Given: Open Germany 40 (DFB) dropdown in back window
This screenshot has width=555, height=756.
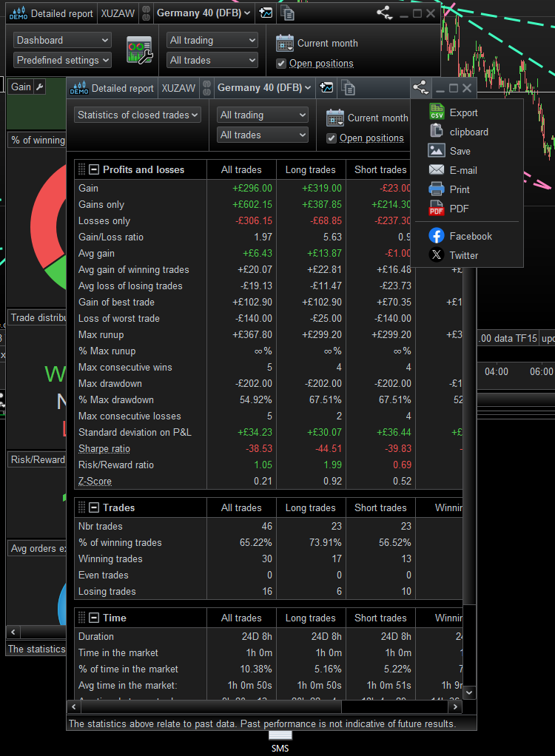Looking at the screenshot, I should point(203,13).
